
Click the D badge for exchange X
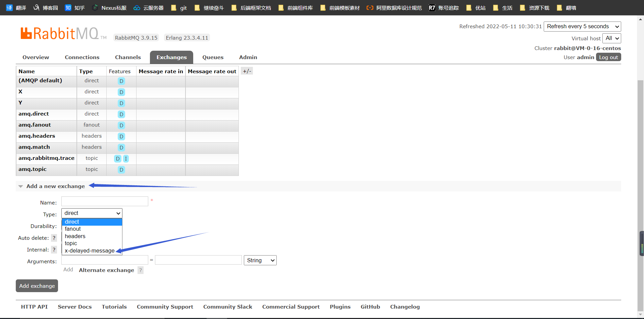tap(121, 92)
